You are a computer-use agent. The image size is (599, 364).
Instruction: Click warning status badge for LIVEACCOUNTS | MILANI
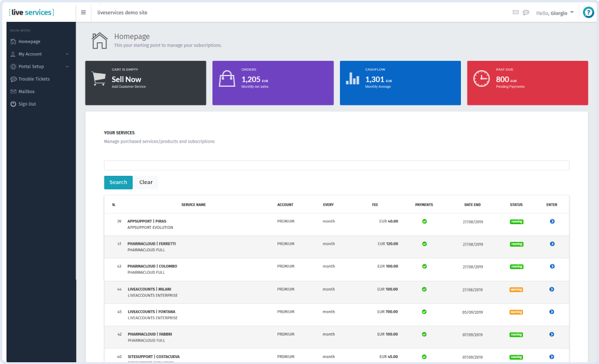[516, 290]
